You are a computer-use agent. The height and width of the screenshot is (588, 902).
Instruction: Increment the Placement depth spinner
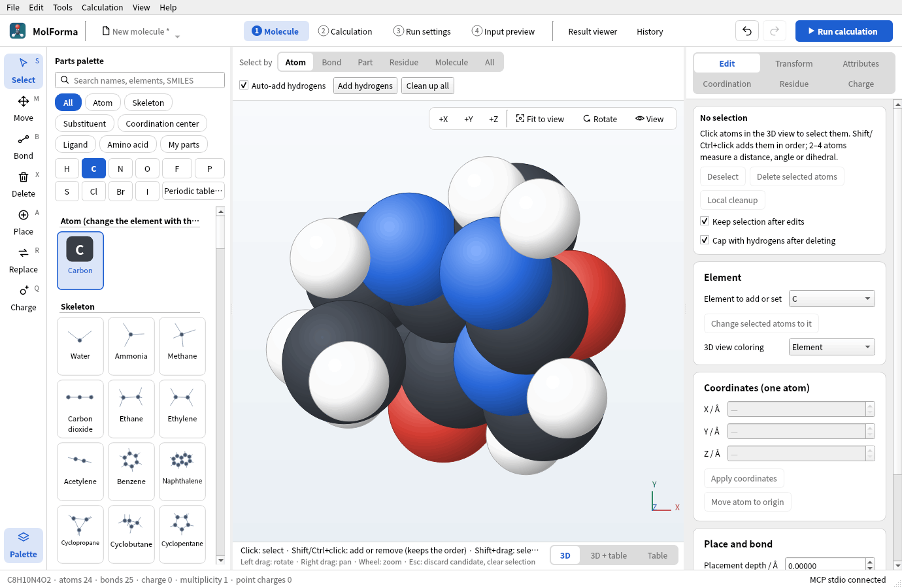pos(870,562)
